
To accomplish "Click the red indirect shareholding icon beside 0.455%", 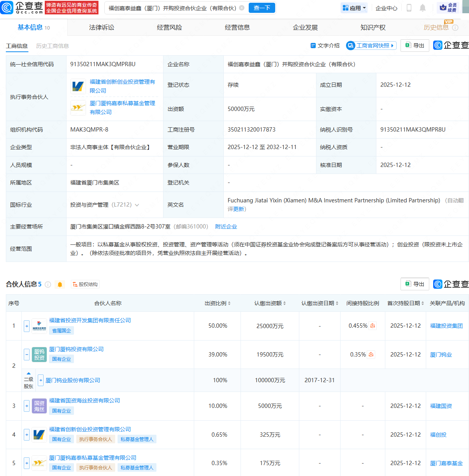I will point(372,326).
